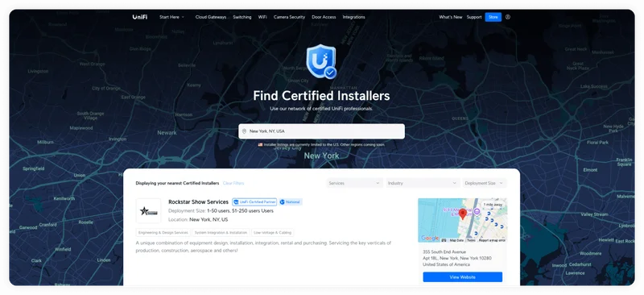The image size is (644, 295).
Task: Click the blue Store button
Action: click(x=493, y=17)
